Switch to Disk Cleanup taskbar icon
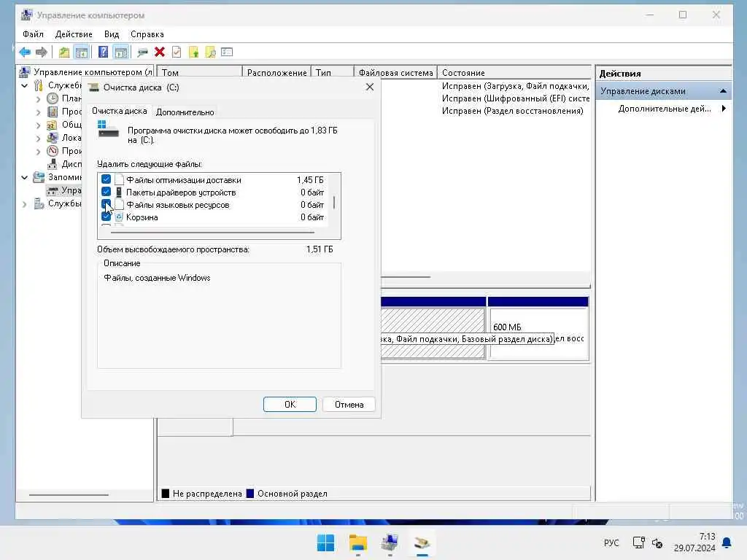Viewport: 747px width, 560px height. (422, 542)
